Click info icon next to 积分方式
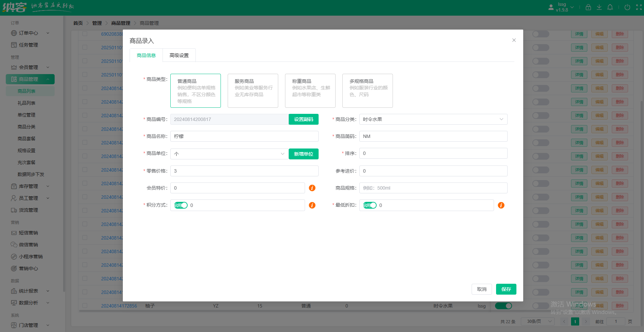 [x=312, y=205]
